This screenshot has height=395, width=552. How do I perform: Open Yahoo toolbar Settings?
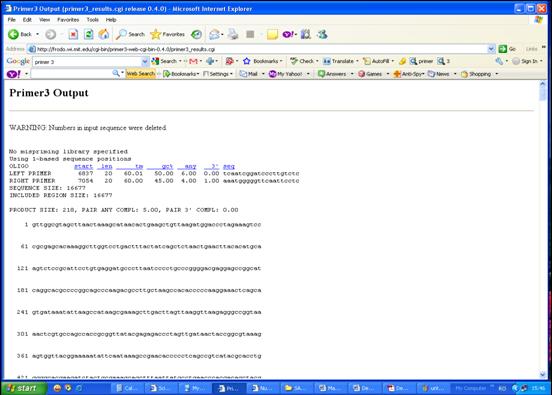click(x=217, y=74)
